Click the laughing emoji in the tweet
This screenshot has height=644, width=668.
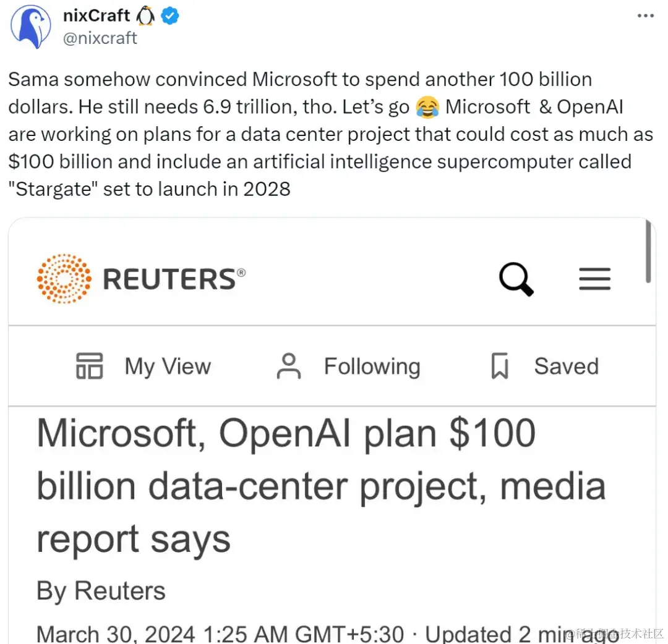click(x=426, y=108)
